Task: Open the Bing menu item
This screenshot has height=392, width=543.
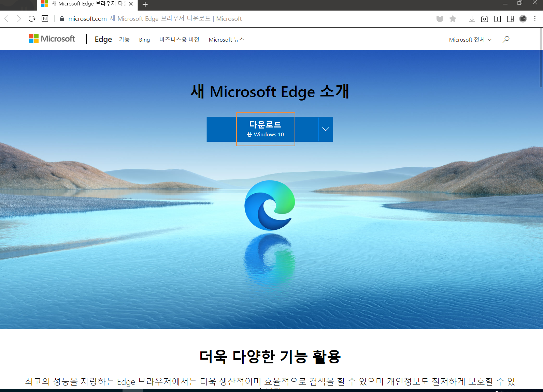Action: point(144,40)
